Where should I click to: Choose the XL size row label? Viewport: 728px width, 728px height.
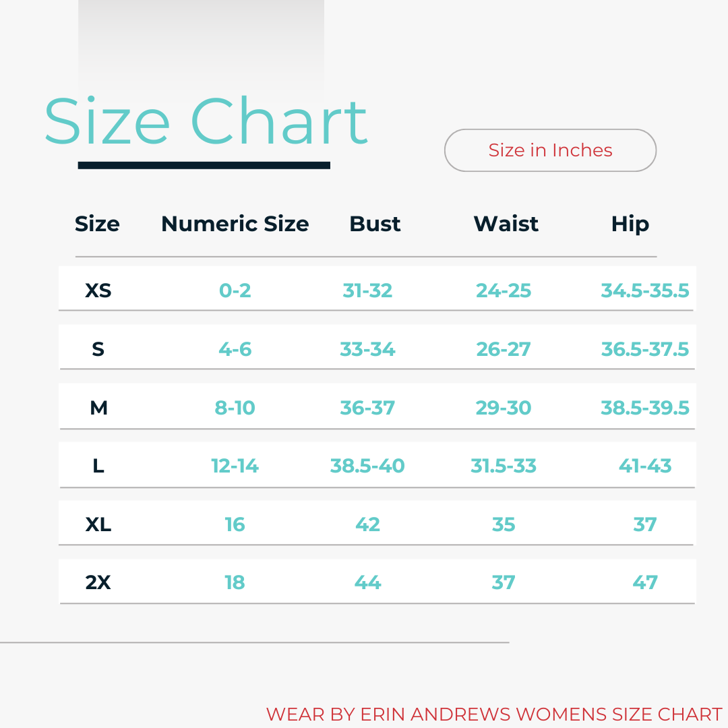pyautogui.click(x=98, y=524)
